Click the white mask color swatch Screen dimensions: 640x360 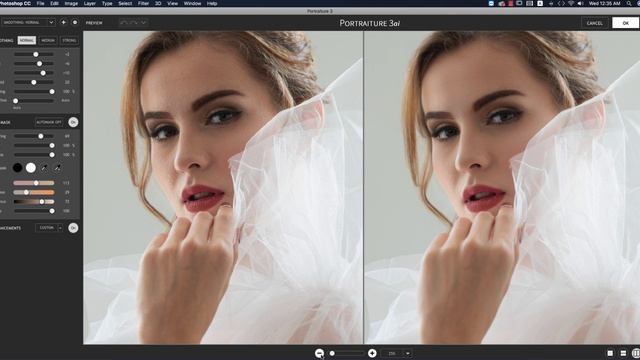click(x=31, y=167)
